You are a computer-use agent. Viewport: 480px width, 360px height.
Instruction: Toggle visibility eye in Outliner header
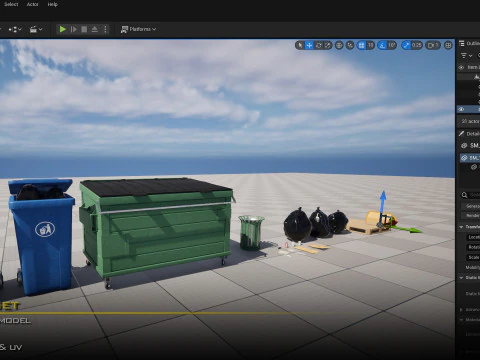[x=461, y=67]
